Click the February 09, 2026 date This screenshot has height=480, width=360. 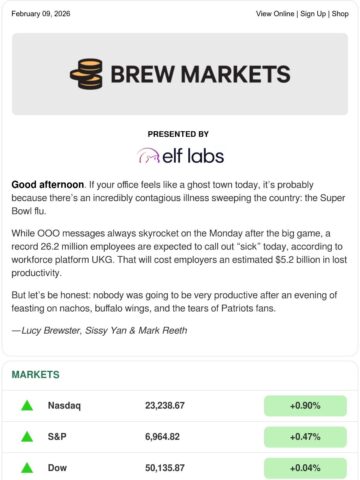(41, 14)
